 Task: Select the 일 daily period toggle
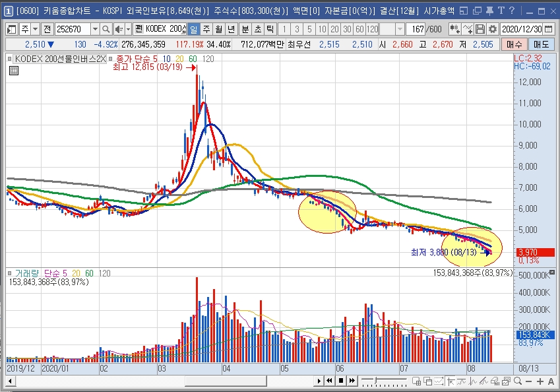tap(193, 29)
